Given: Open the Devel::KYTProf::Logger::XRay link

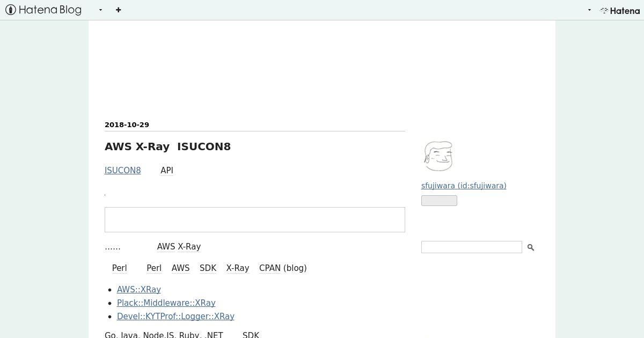Looking at the screenshot, I should 175,316.
